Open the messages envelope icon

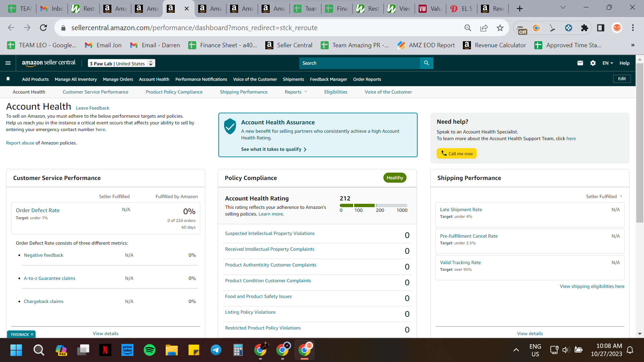pos(580,63)
